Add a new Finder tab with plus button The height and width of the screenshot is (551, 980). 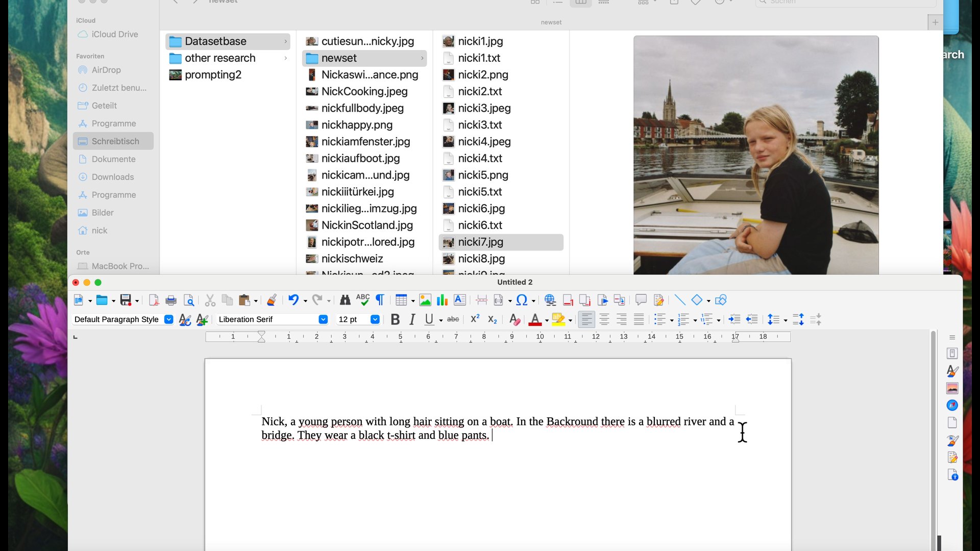(x=935, y=22)
